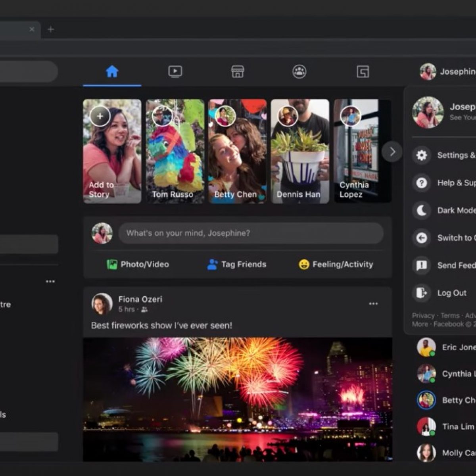Click the plus on Add to Story
Image resolution: width=476 pixels, height=476 pixels.
tap(100, 116)
